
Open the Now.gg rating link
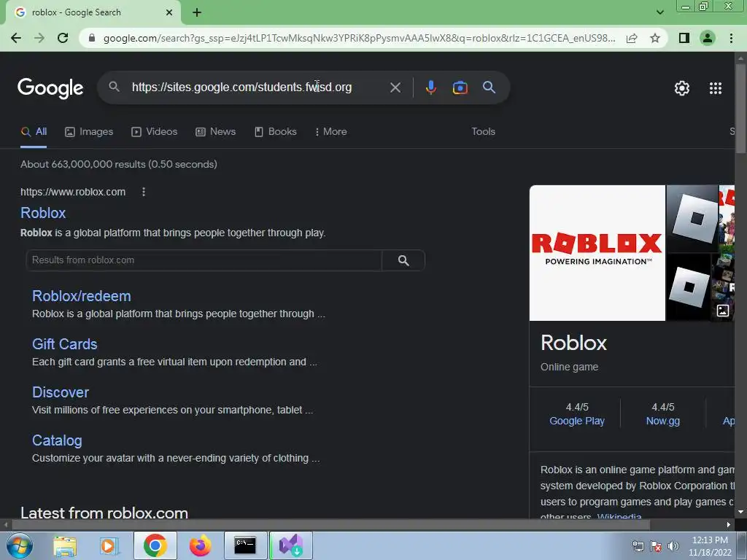click(x=662, y=421)
